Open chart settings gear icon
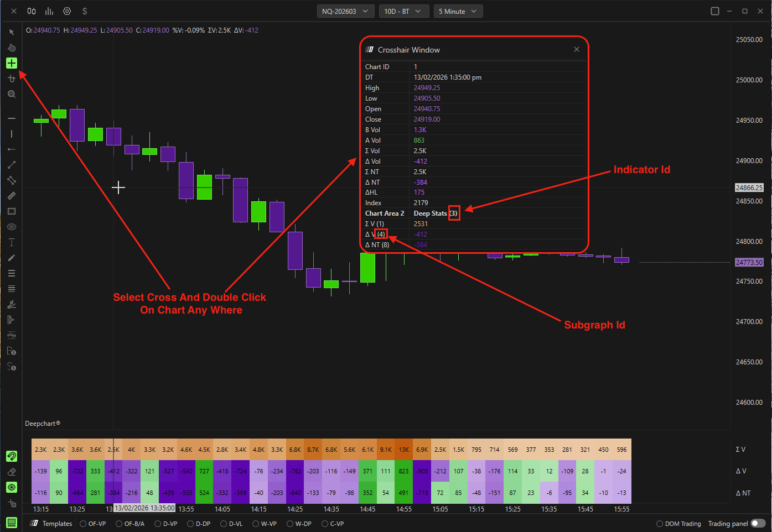 [67, 11]
